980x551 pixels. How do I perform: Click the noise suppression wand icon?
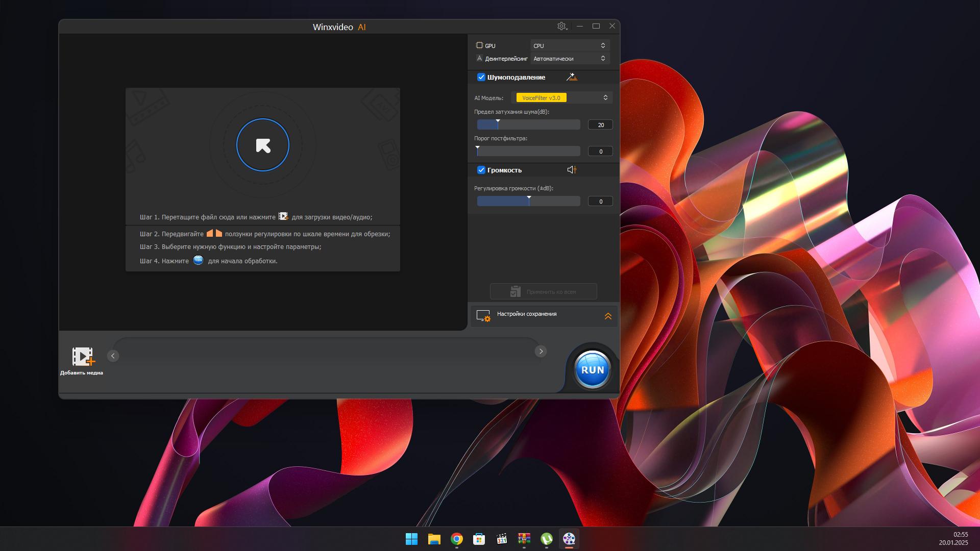click(572, 77)
